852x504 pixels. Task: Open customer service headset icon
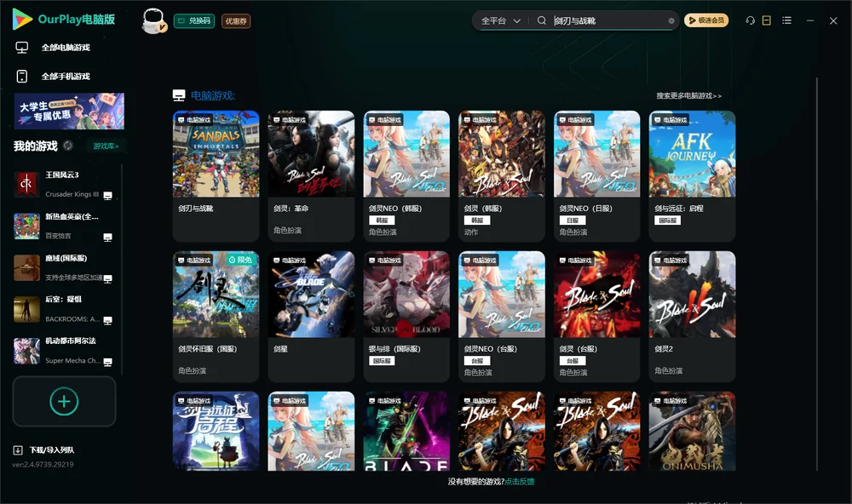point(751,20)
